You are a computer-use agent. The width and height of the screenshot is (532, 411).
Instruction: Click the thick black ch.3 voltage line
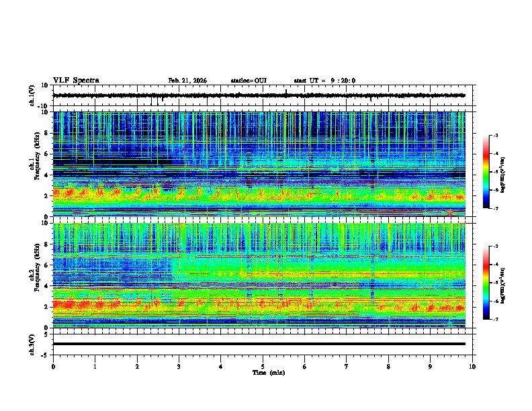[259, 344]
